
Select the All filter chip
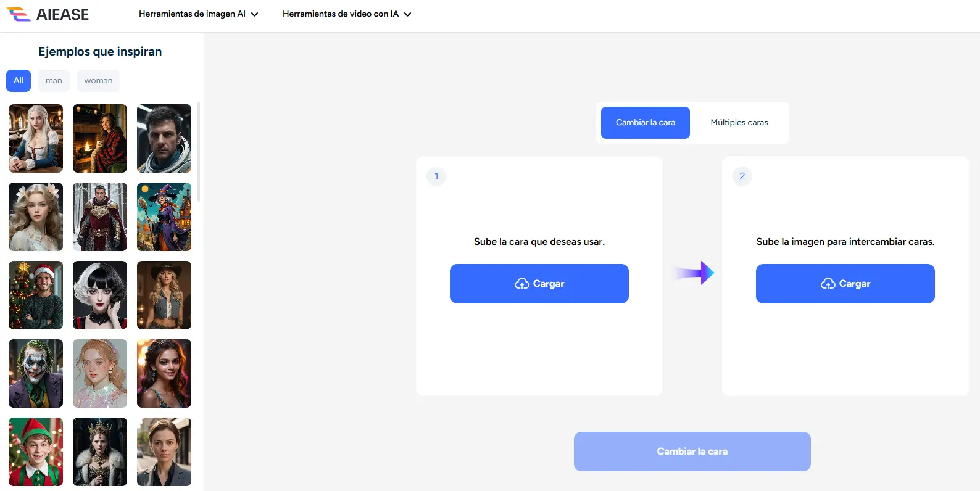(19, 80)
